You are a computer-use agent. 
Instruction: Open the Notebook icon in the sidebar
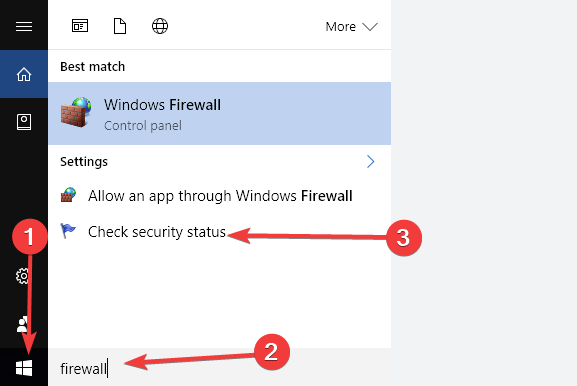click(24, 122)
